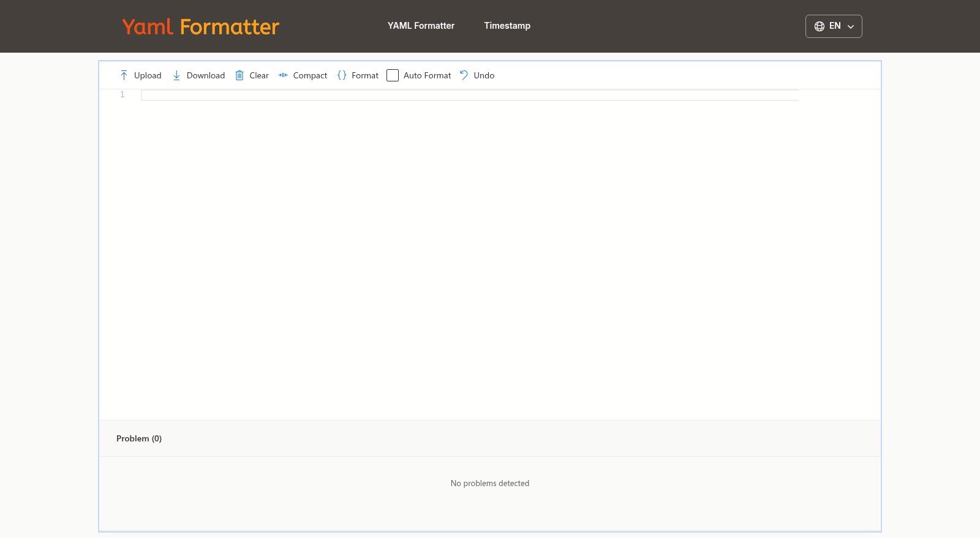Click the Upload label in toolbar
This screenshot has width=980, height=551.
point(148,75)
